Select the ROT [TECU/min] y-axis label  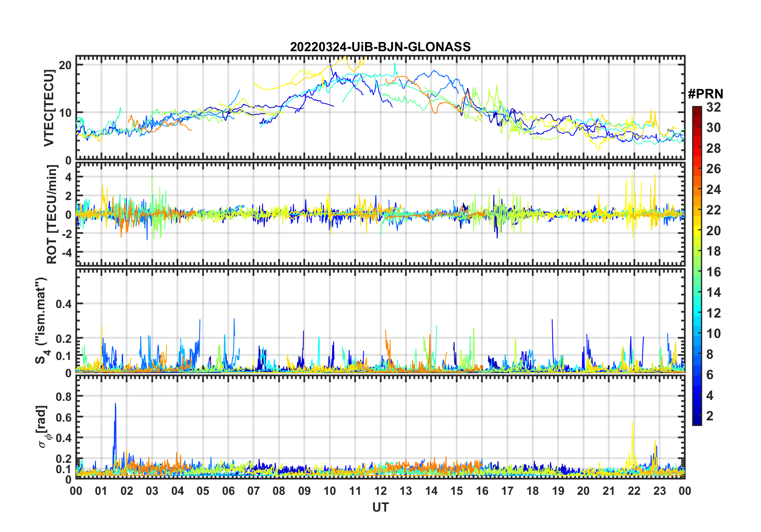pyautogui.click(x=52, y=214)
